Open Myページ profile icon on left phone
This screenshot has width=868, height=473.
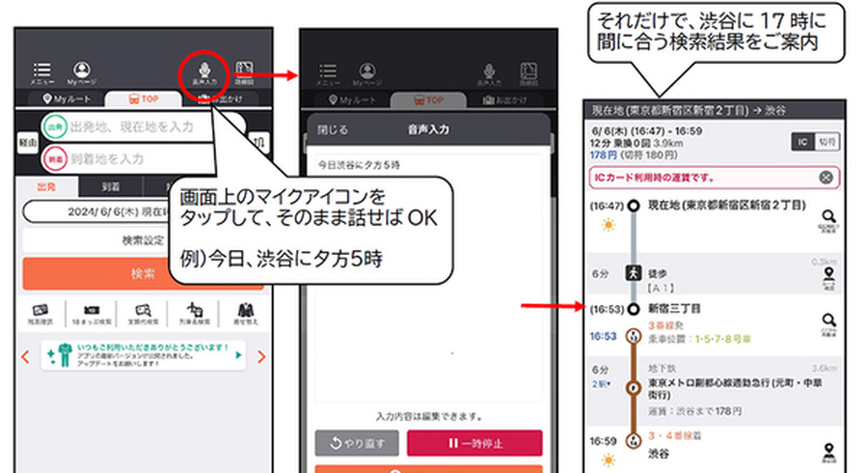[x=82, y=73]
